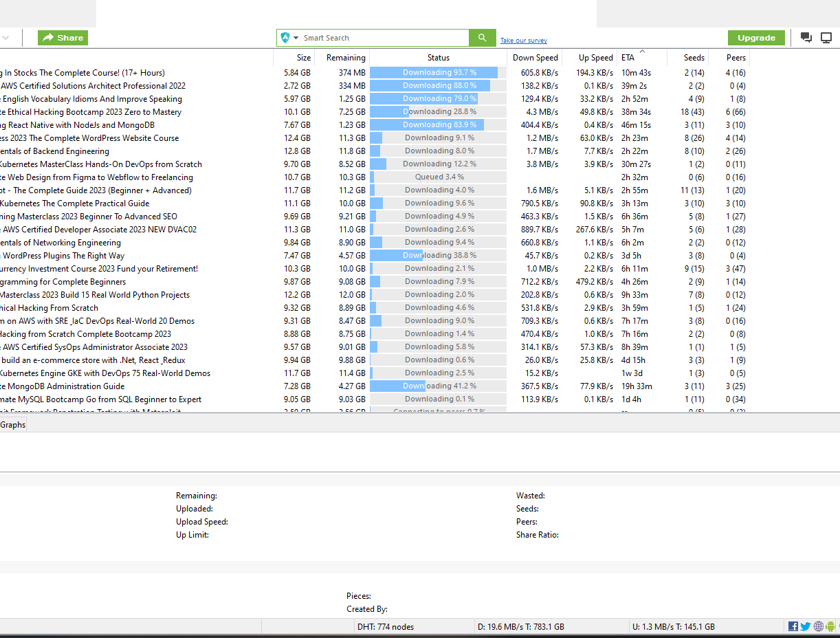This screenshot has width=840, height=638.
Task: Focus the Smart Search input field
Action: 385,38
